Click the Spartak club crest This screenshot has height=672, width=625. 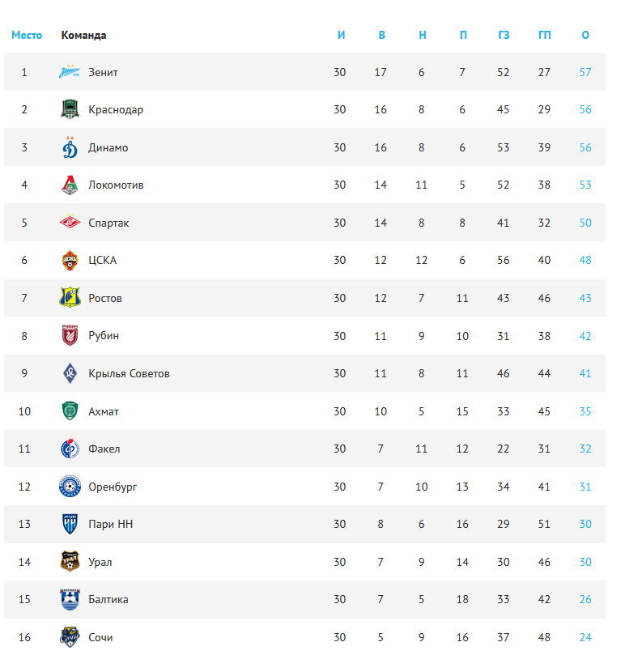point(70,223)
